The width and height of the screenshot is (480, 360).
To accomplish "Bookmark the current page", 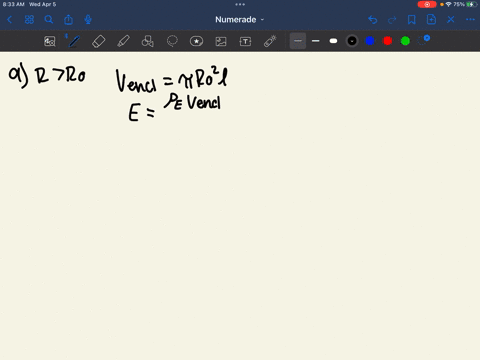I will click(412, 20).
